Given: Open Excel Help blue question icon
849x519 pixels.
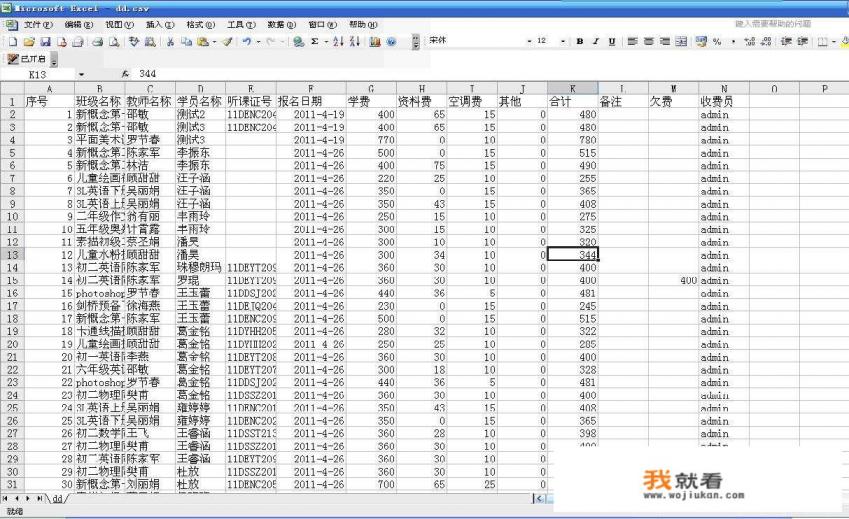Looking at the screenshot, I should coord(391,42).
